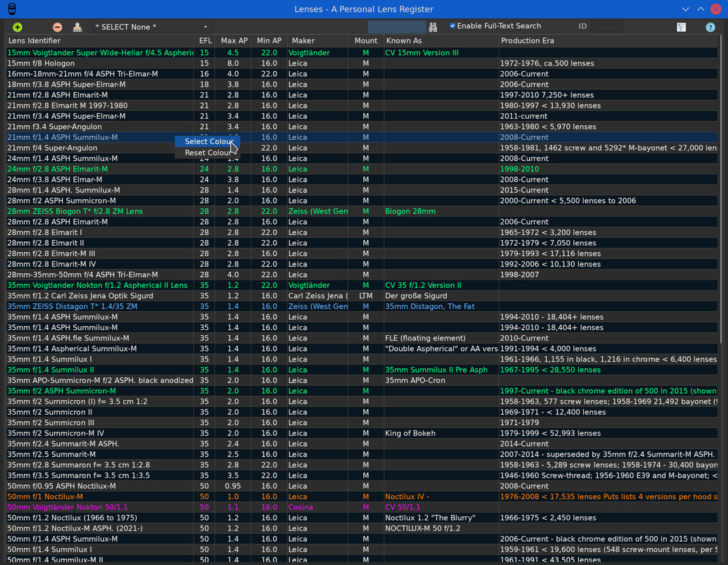Screen dimensions: 728x565
Task: Choose Reset Colour from context menu
Action: pos(208,153)
